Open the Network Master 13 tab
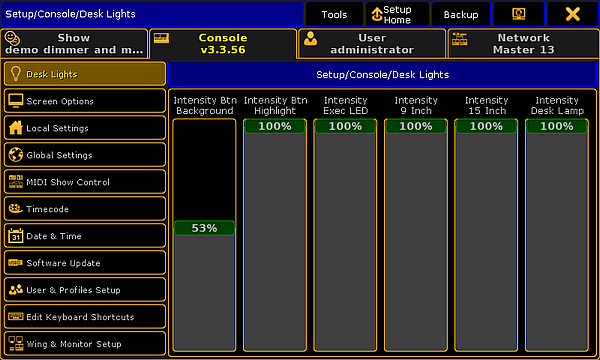The height and width of the screenshot is (360, 600). [x=523, y=44]
